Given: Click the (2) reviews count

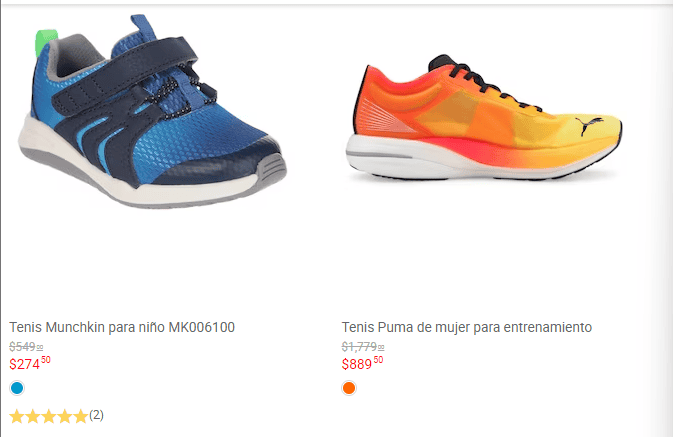Looking at the screenshot, I should tap(97, 415).
